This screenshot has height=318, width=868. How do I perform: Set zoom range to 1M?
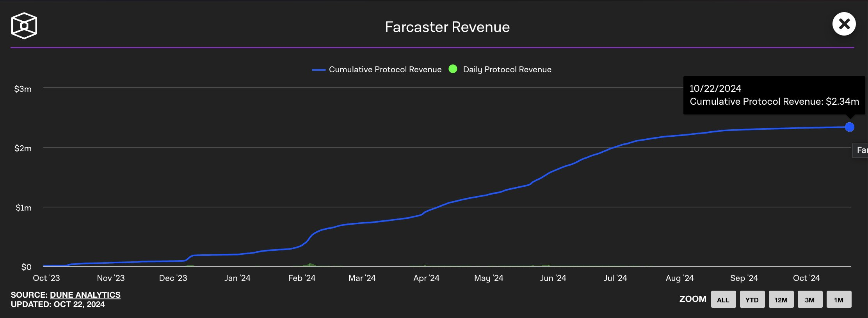point(839,300)
